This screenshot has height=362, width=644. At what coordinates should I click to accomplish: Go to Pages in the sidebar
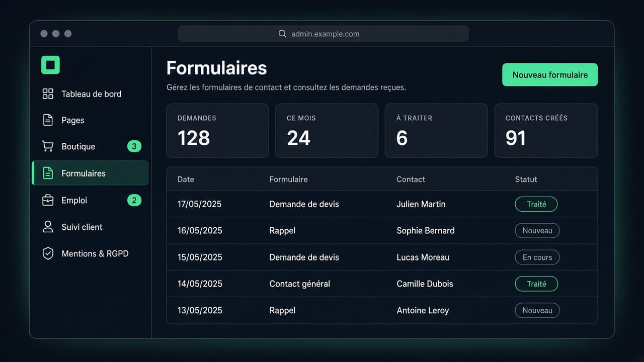point(90,120)
